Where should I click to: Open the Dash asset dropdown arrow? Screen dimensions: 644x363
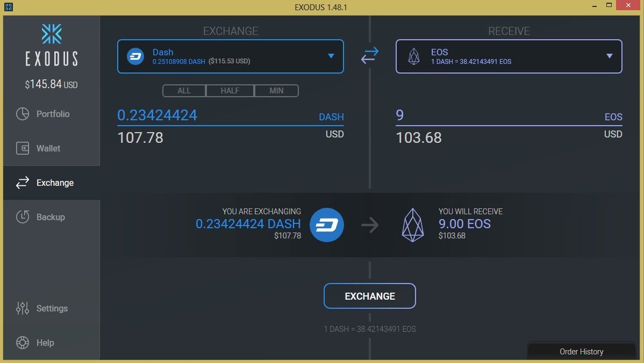[331, 56]
